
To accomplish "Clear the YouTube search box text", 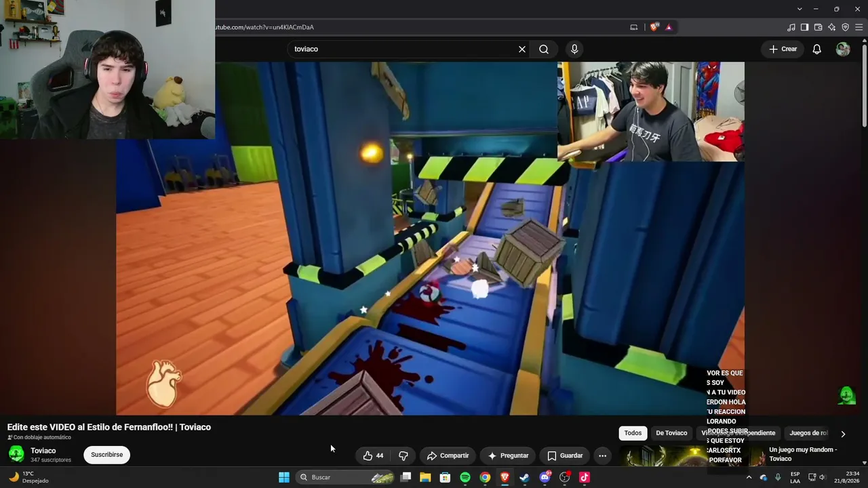I will tap(522, 49).
